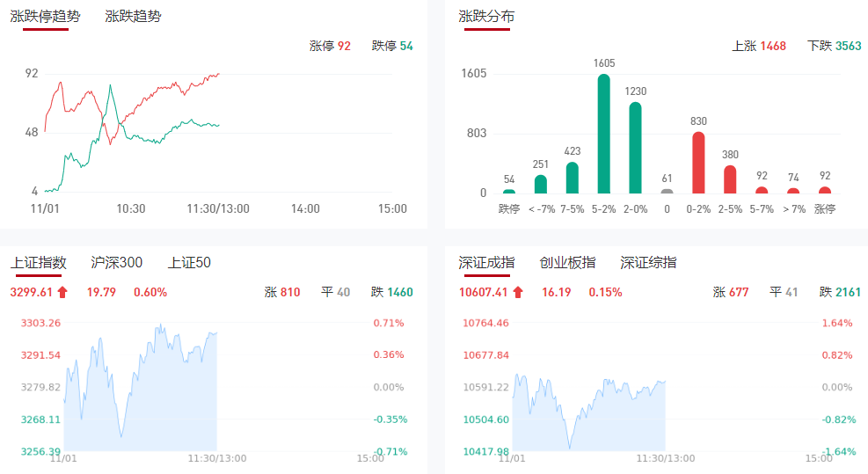Select the 深证成指 tab
Image resolution: width=868 pixels, height=474 pixels.
click(486, 262)
